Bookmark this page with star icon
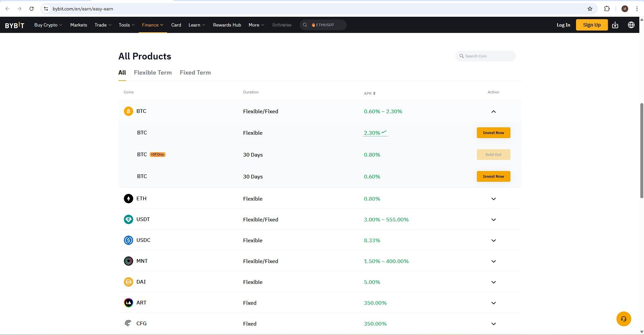644x335 pixels. [x=590, y=9]
